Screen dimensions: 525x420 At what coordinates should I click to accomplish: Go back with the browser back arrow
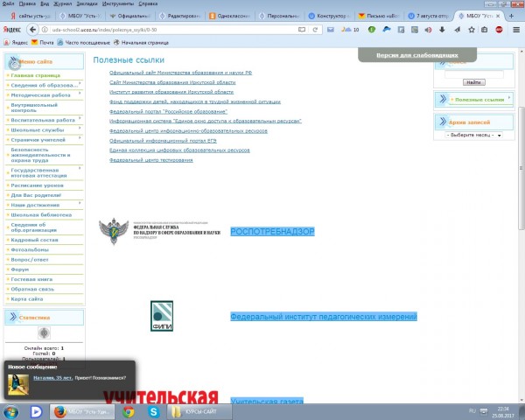[x=32, y=30]
